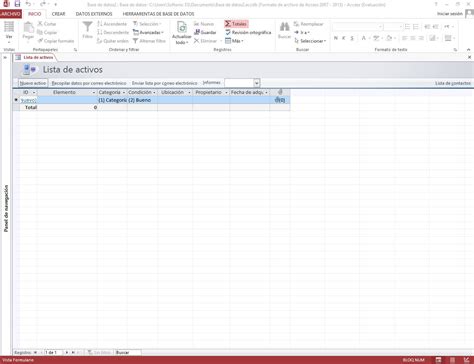Open Avanzadas filter options
Screen dimensions: 474x364
point(148,32)
